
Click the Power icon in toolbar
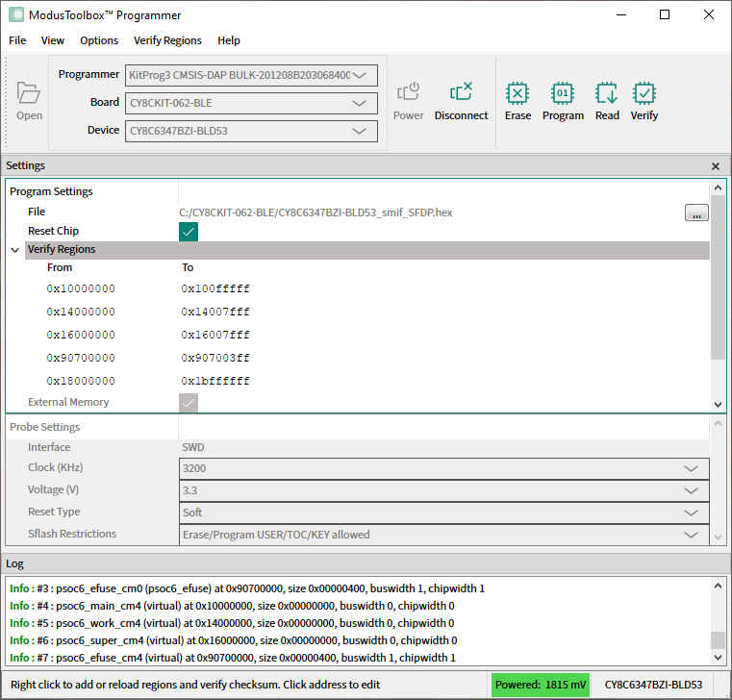(x=408, y=93)
